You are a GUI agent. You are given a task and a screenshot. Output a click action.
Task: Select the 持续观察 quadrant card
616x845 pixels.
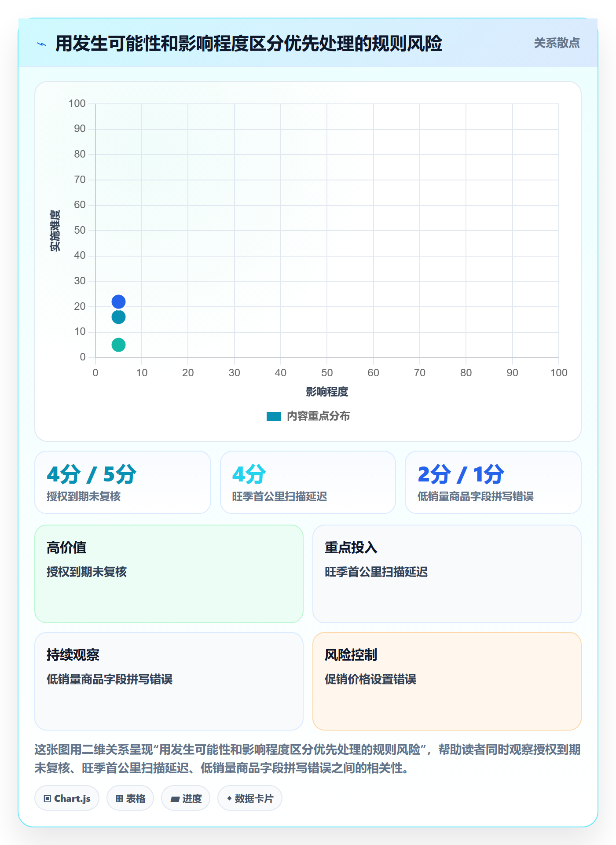tap(169, 681)
